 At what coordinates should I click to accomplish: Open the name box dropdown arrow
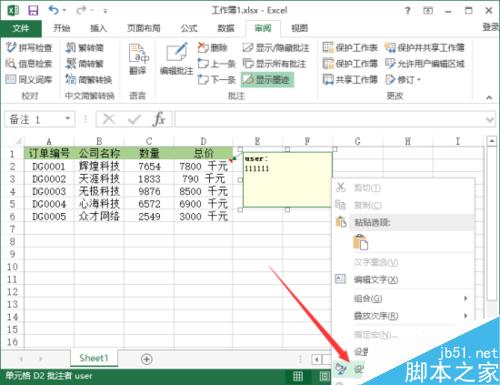pos(68,118)
